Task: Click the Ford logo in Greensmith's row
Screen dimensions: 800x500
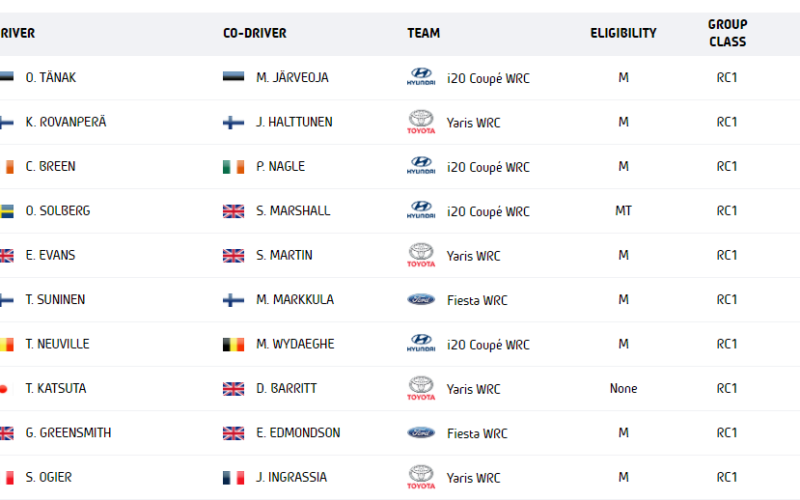Action: tap(421, 433)
